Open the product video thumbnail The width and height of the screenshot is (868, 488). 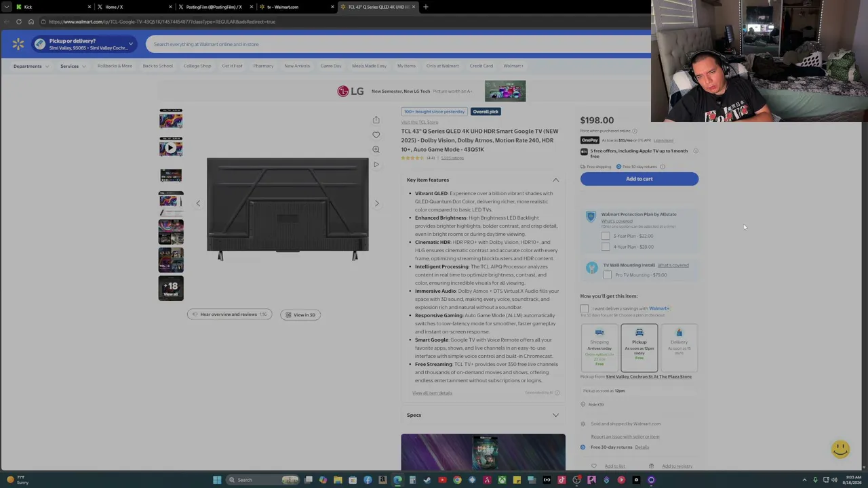(171, 147)
